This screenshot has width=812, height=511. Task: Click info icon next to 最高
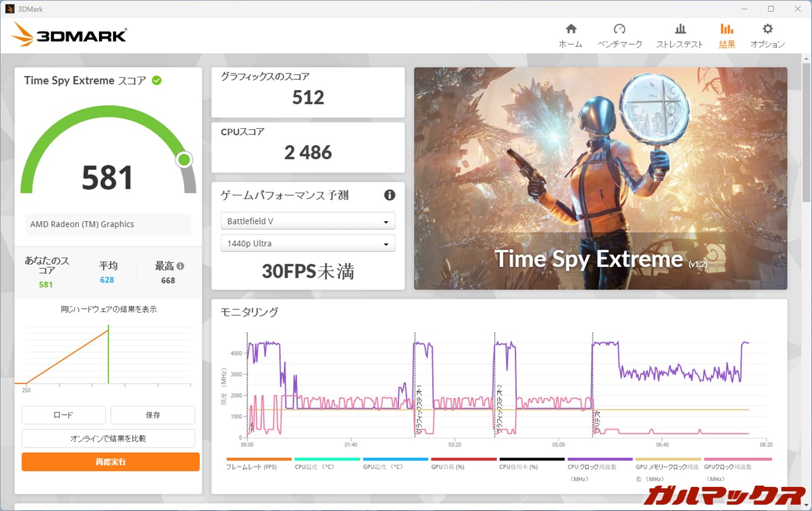point(181,266)
